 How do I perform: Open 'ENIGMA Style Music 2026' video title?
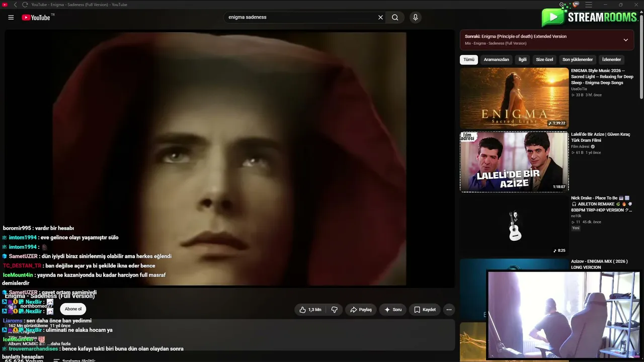click(x=602, y=76)
